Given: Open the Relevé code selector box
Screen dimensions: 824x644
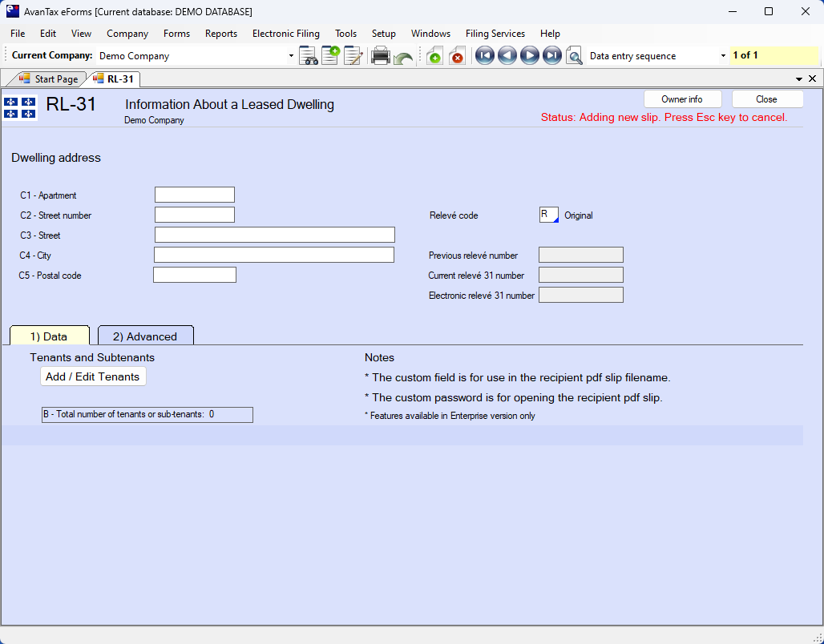Looking at the screenshot, I should coord(549,215).
